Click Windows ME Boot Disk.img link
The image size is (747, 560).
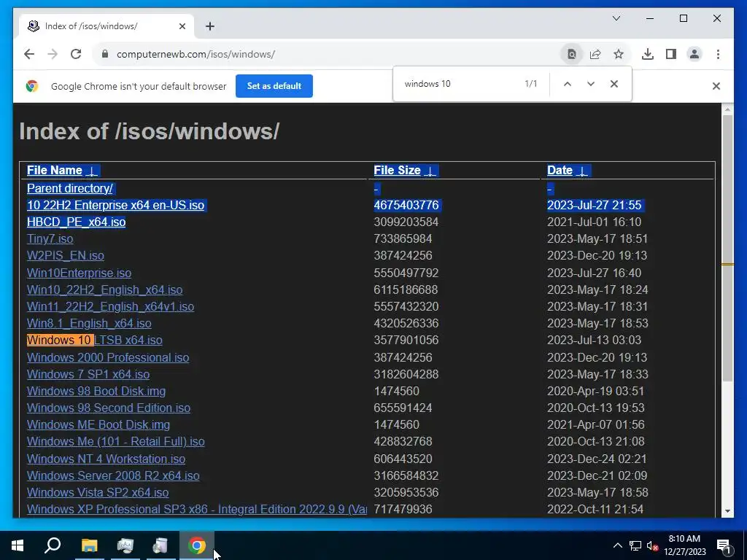[x=98, y=425]
